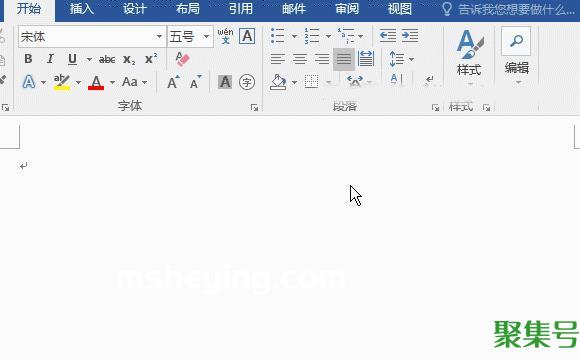Click the distributed alignment icon
The image size is (580, 360).
coord(366,59)
